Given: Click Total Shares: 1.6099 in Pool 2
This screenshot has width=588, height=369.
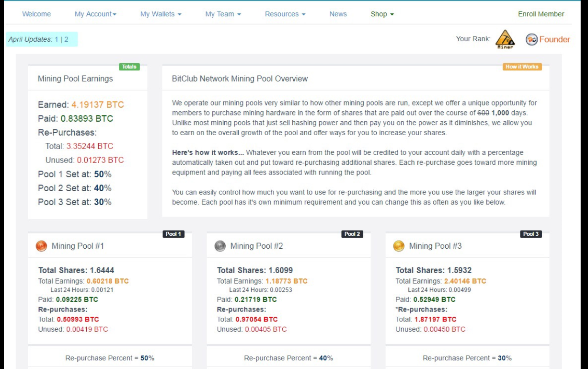Looking at the screenshot, I should pyautogui.click(x=255, y=270).
